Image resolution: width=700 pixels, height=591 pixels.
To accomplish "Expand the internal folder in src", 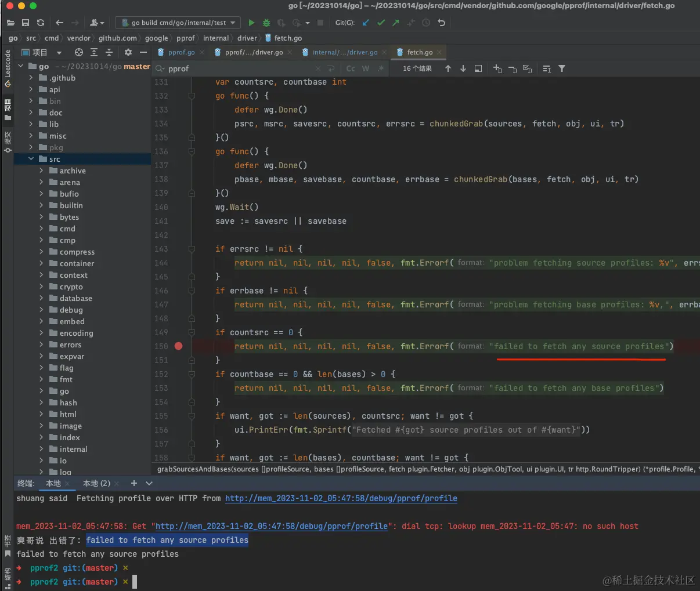I will [41, 449].
